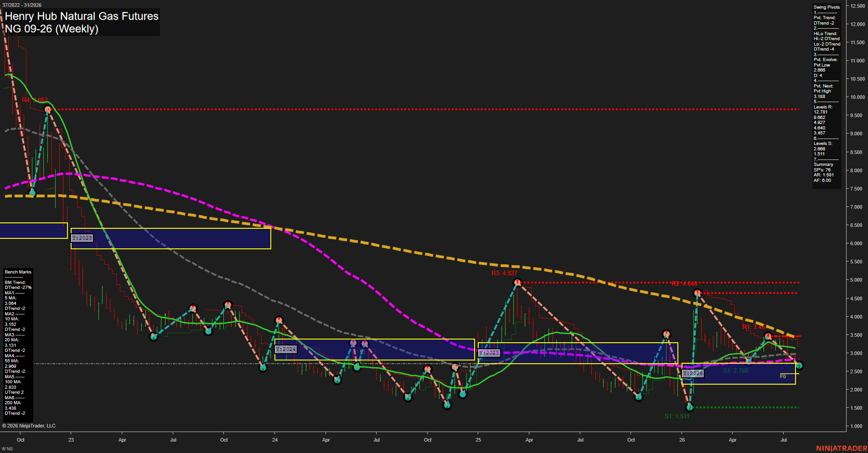This screenshot has height=453, width=868.
Task: Select the R4: 9.662 resistance label
Action: click(35, 100)
